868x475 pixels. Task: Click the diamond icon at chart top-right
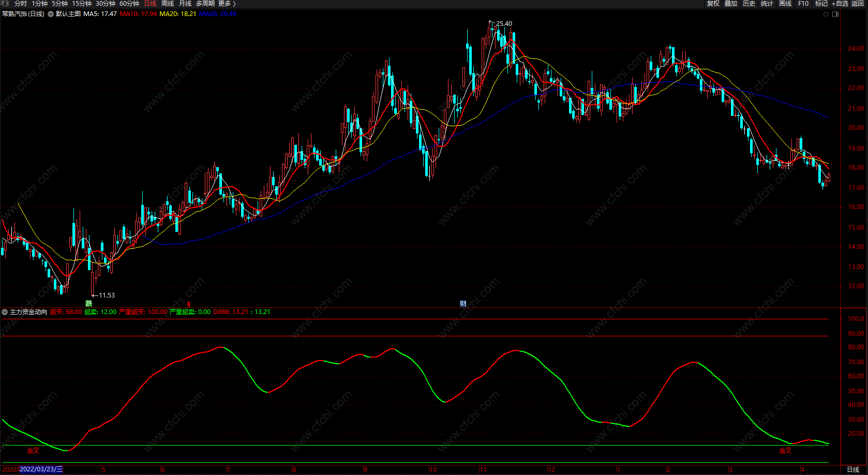pos(826,14)
